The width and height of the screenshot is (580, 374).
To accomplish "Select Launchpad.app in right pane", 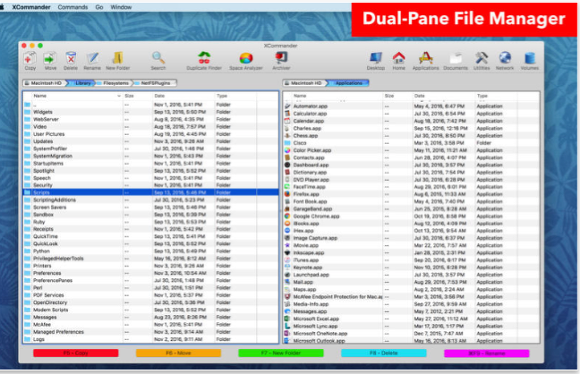I will pos(411,275).
